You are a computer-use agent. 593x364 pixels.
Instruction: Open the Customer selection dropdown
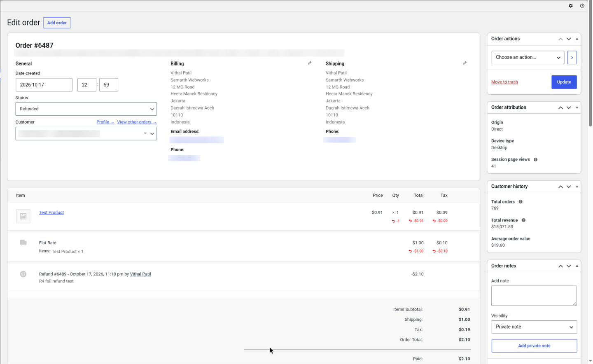tap(86, 133)
